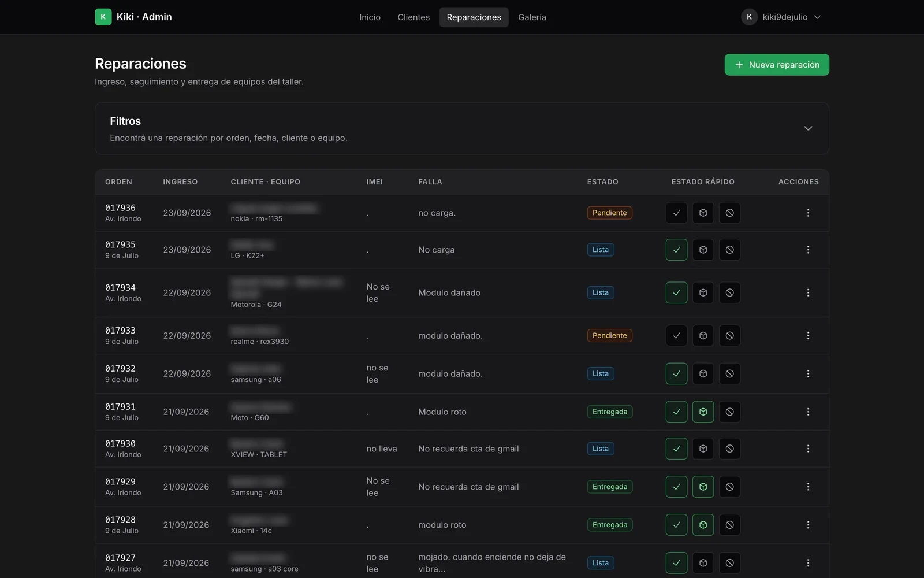Viewport: 924px width, 578px height.
Task: Expand the Filtros panel chevron
Action: pyautogui.click(x=808, y=128)
